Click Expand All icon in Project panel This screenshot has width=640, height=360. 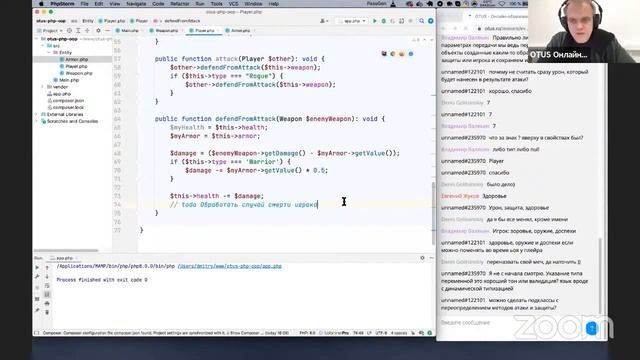[78, 31]
